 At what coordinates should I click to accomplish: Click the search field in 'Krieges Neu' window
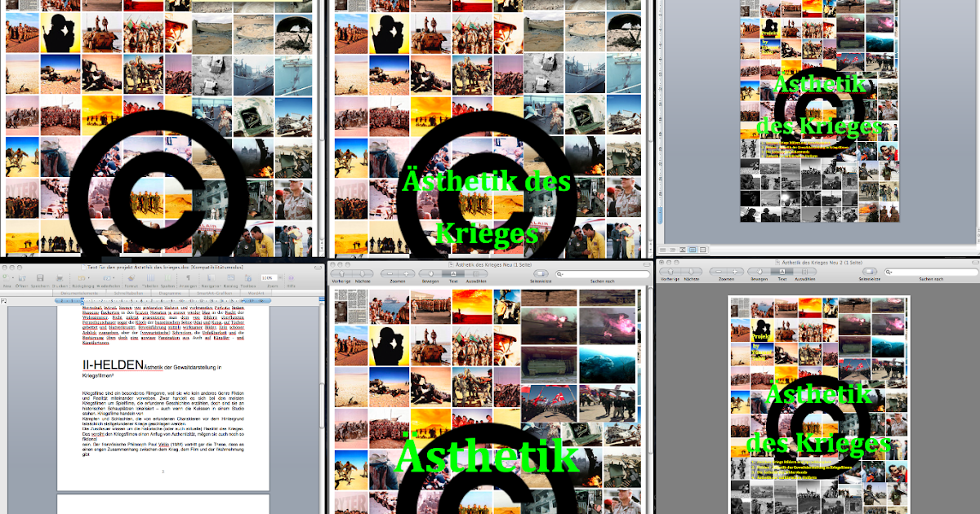603,273
